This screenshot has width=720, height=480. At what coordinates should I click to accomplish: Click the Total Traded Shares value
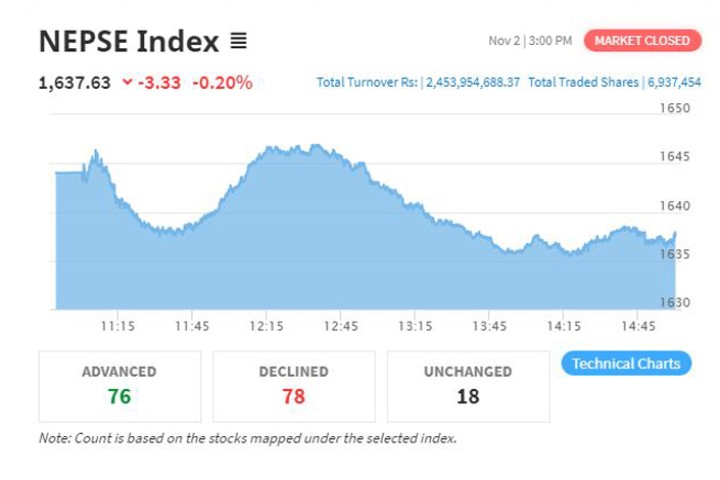(x=675, y=83)
